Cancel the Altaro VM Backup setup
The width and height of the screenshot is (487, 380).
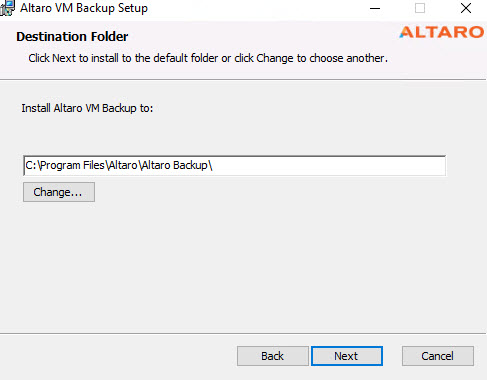438,356
